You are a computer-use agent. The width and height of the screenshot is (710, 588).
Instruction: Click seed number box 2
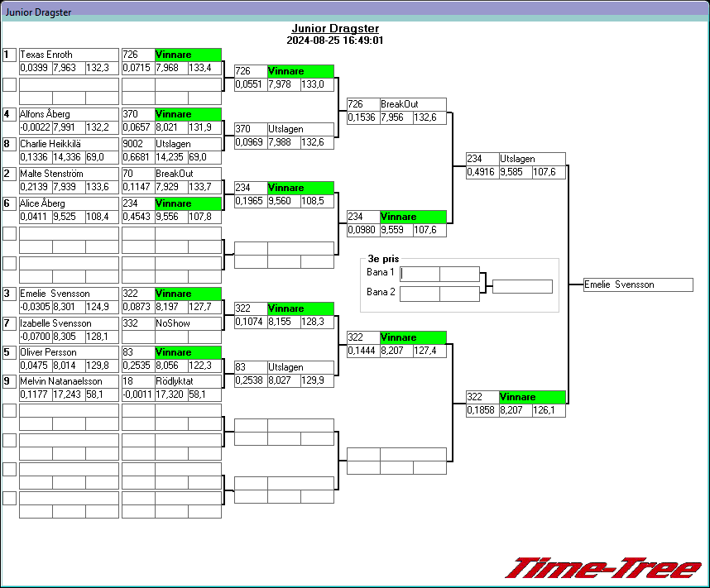coord(9,174)
